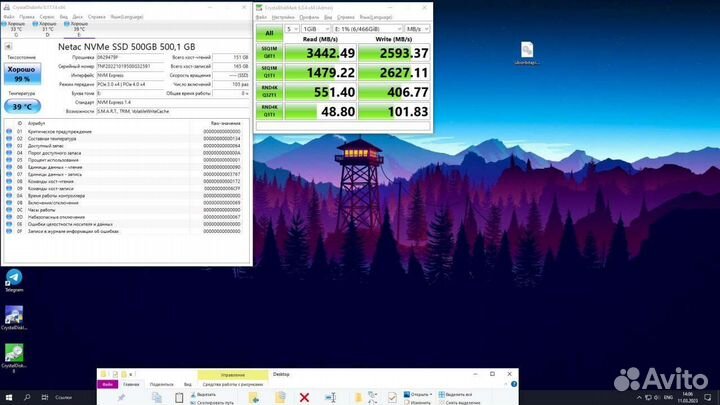This screenshot has height=405, width=720.
Task: Start the RND4K Q32T1 benchmark test
Action: pyautogui.click(x=269, y=92)
